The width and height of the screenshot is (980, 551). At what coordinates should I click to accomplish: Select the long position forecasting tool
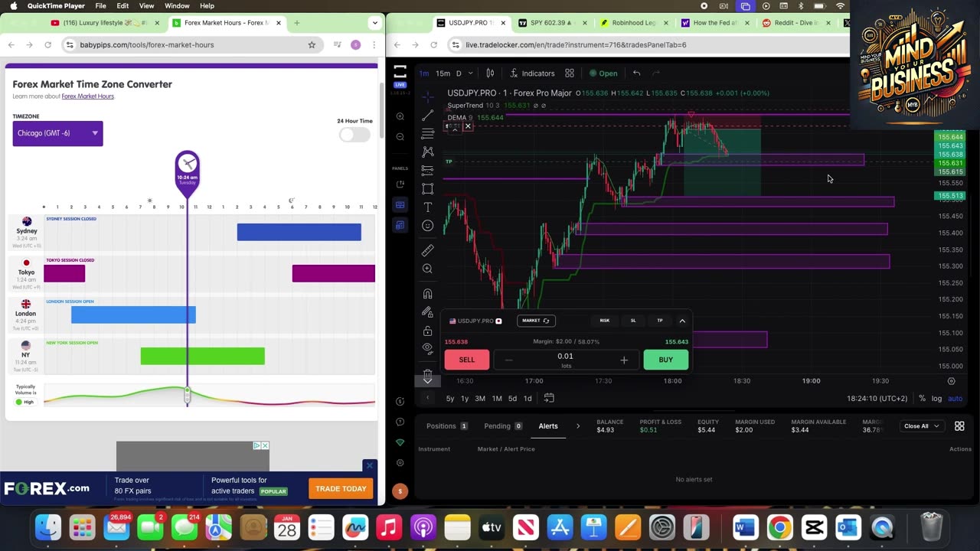[x=428, y=170]
